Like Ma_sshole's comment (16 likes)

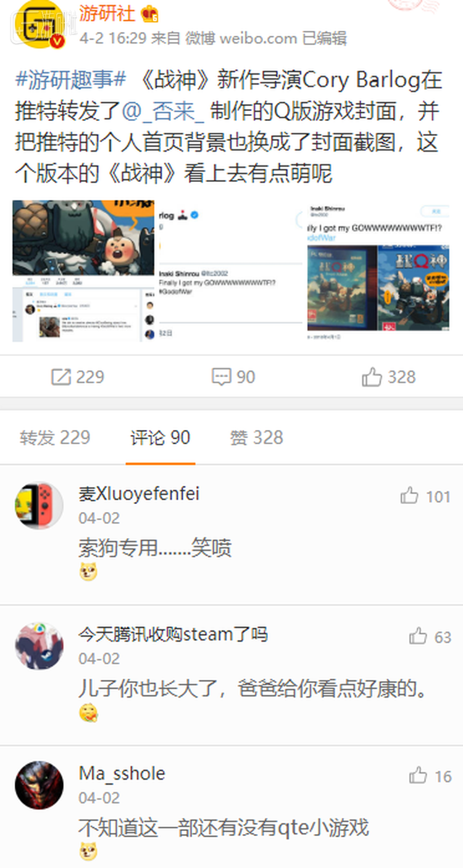418,775
